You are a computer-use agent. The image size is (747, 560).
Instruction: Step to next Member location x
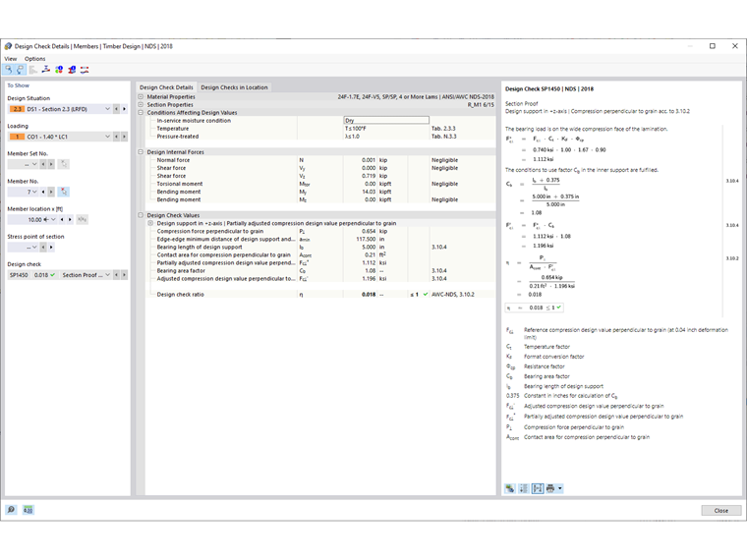pos(70,219)
